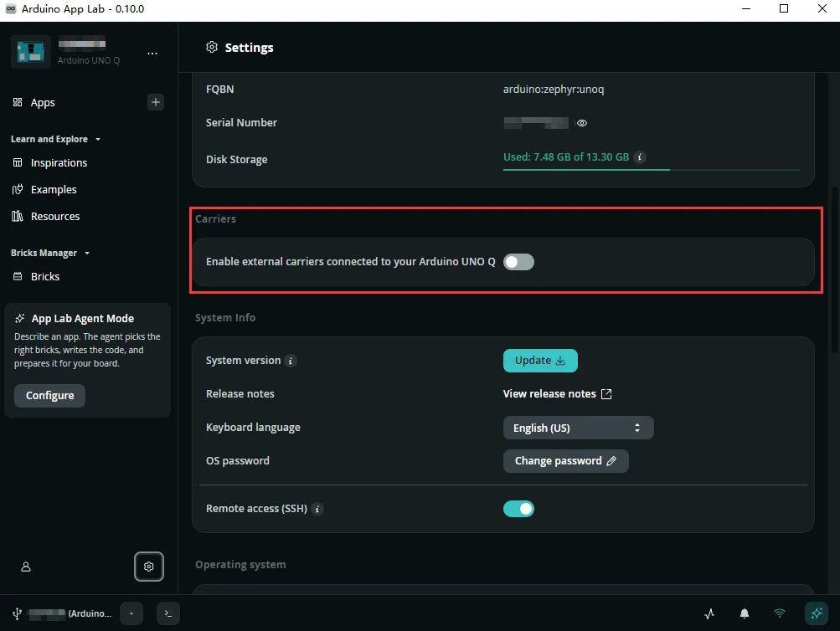840x631 pixels.
Task: Click the settings page vertical scrollbar
Action: click(835, 269)
